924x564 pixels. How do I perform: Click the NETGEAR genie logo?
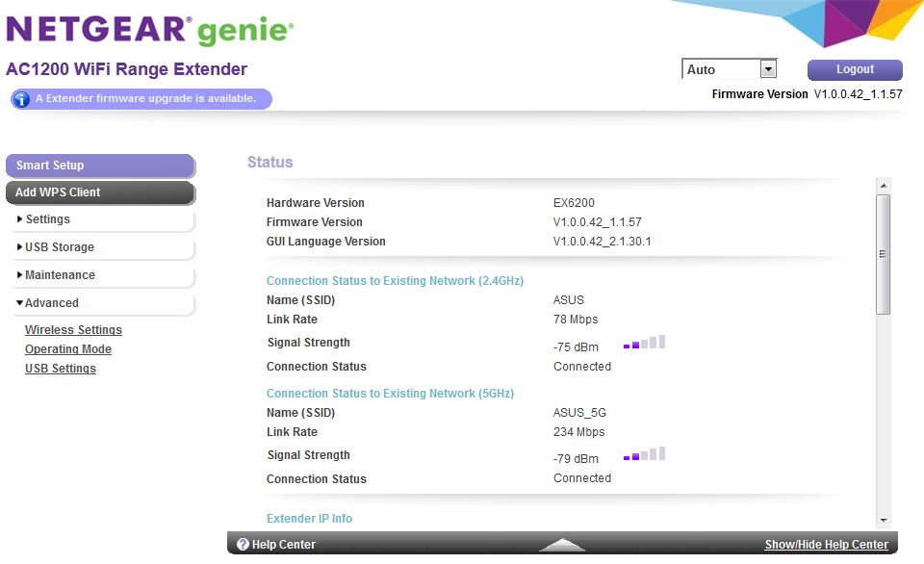tap(150, 30)
